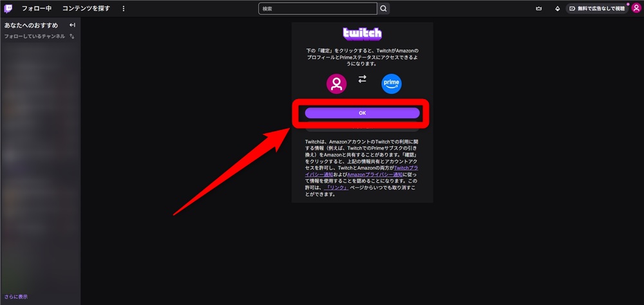Open the 「リンク」 page link
This screenshot has width=644, height=305.
336,188
